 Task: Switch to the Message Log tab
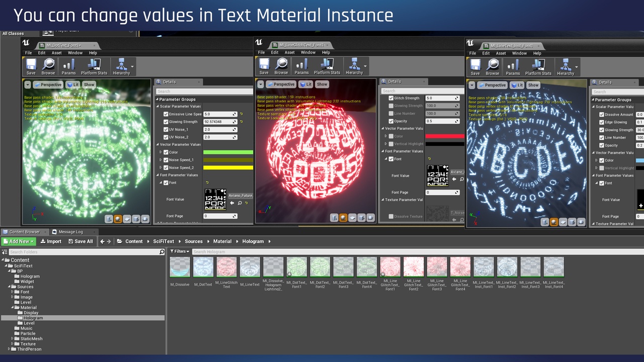coord(70,232)
